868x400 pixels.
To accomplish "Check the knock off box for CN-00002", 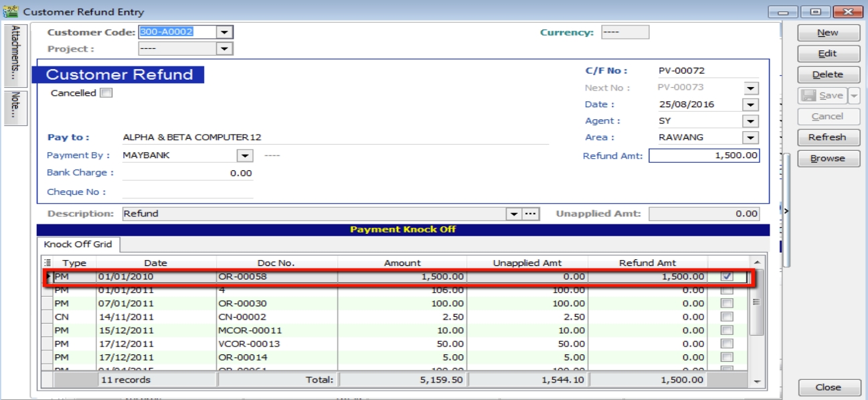I will click(727, 317).
